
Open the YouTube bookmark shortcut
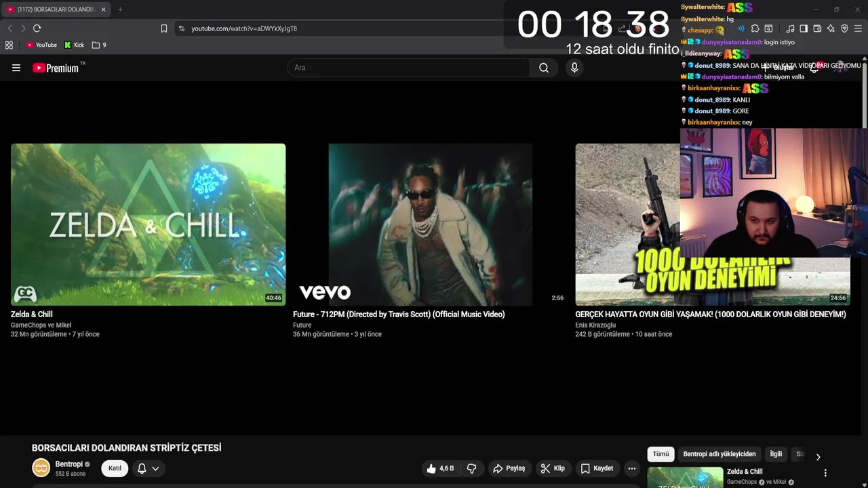[41, 45]
